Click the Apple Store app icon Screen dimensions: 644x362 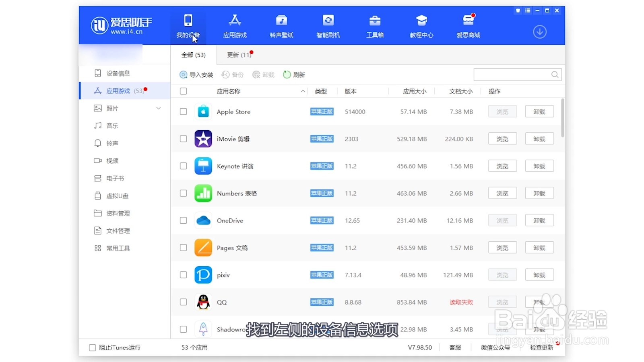[x=203, y=111]
